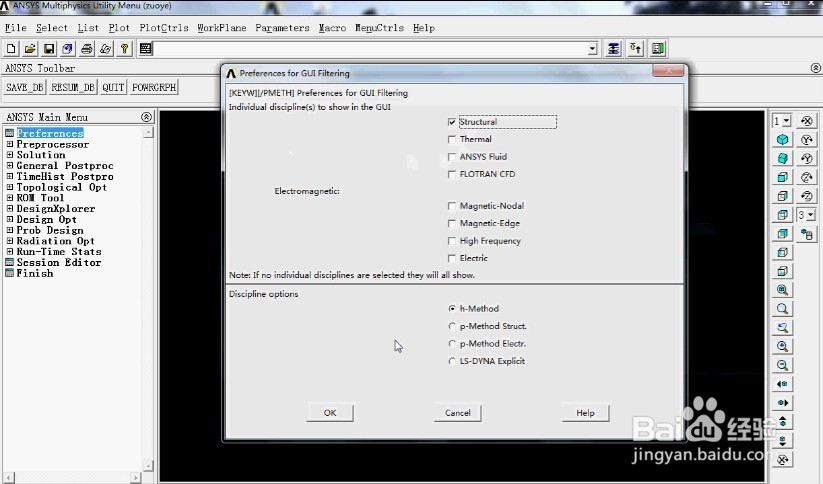Image resolution: width=823 pixels, height=484 pixels.
Task: Select the Front view icon
Action: coord(783,177)
